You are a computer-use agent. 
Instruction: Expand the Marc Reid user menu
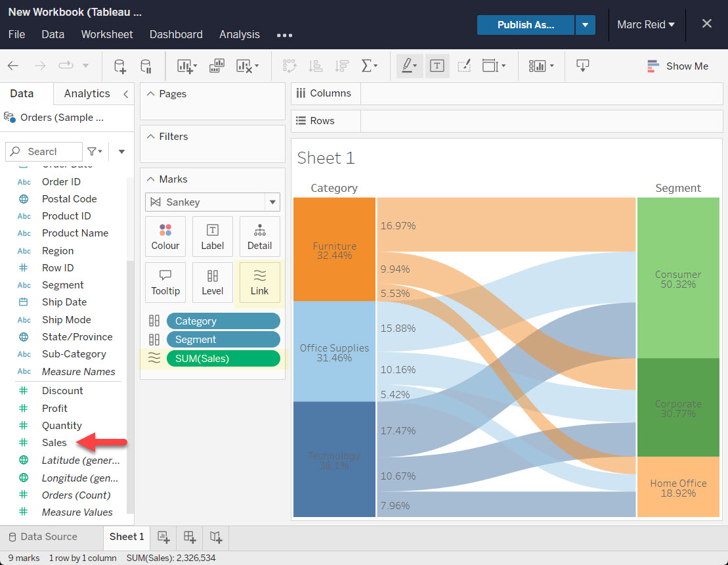(x=646, y=25)
